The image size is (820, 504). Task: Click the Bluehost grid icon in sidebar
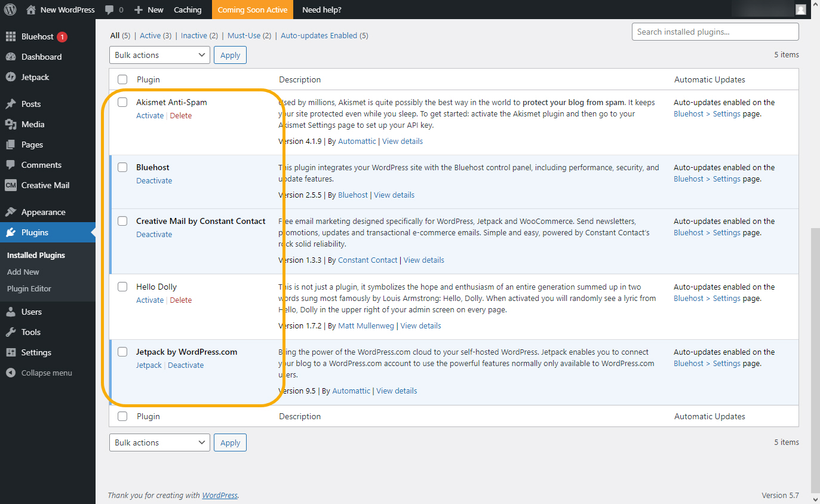[11, 36]
